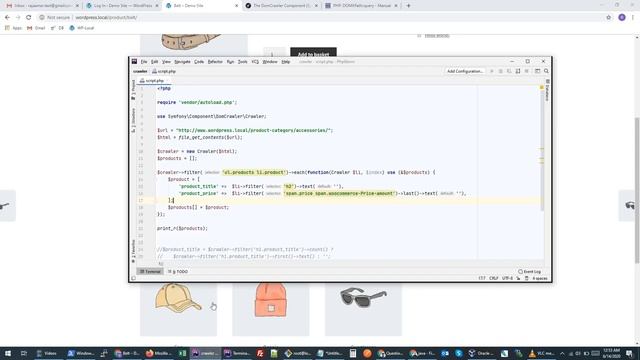The image size is (640, 360).
Task: Switch to the Gmail Inbox browser tab
Action: [x=42, y=6]
